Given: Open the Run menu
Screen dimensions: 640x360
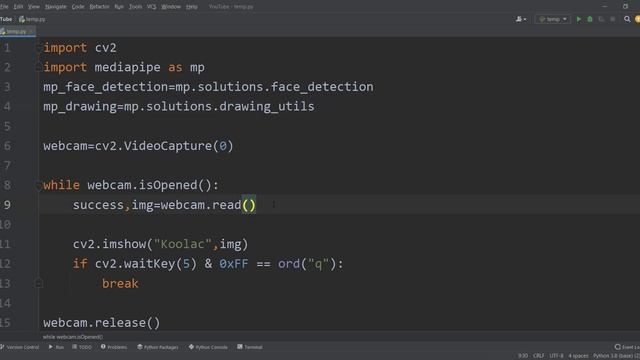Looking at the screenshot, I should click(119, 7).
